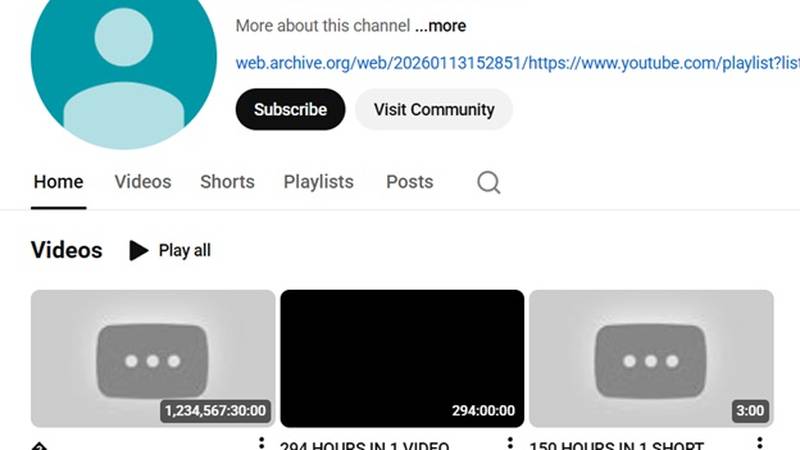Switch to the Home tab
The width and height of the screenshot is (800, 450).
coord(58,182)
